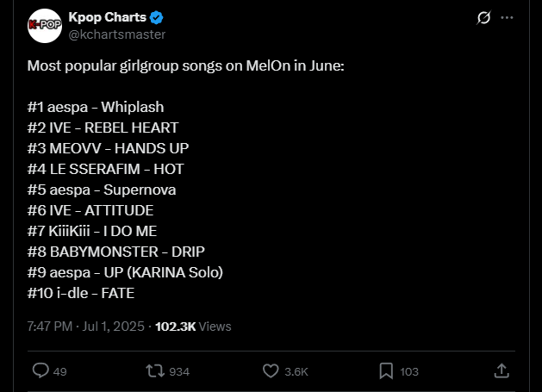The width and height of the screenshot is (542, 392).
Task: Click the reply speech bubble icon
Action: tap(40, 370)
